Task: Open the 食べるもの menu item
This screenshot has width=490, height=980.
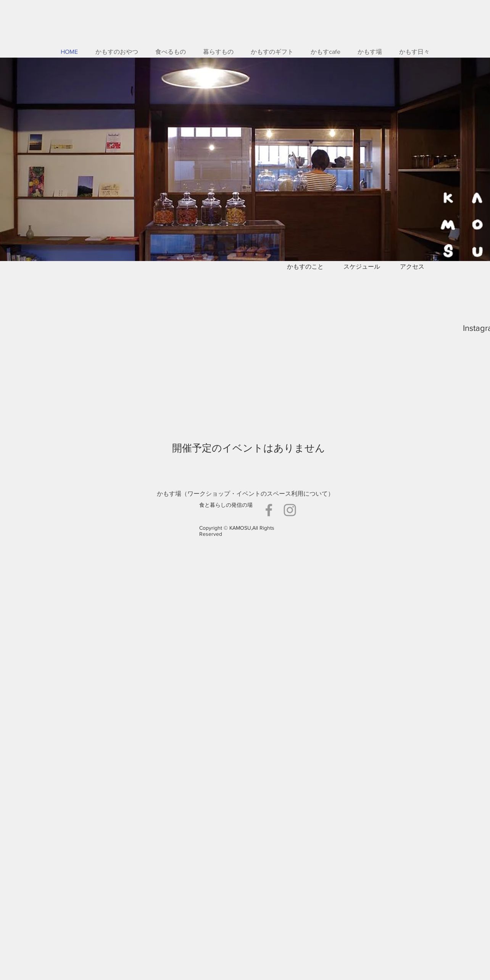Action: point(170,52)
